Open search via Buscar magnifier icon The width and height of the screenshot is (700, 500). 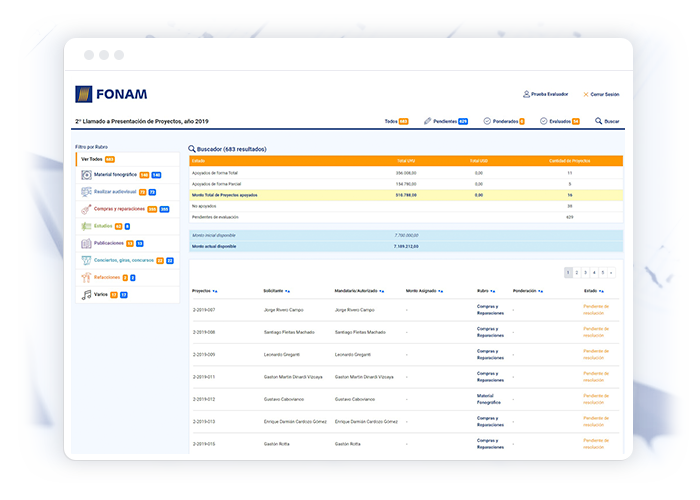click(x=599, y=121)
